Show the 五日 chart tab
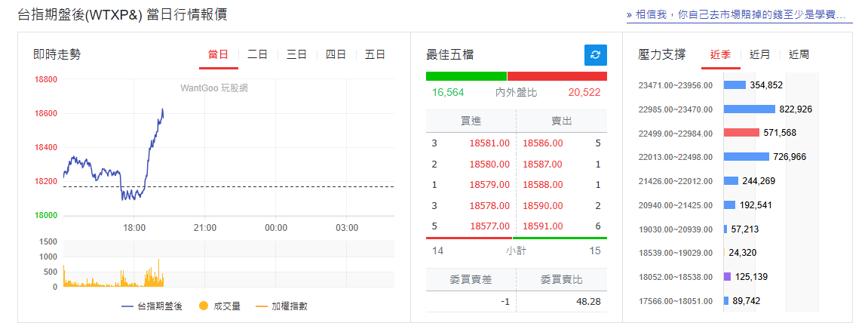This screenshot has height=329, width=868. tap(375, 55)
